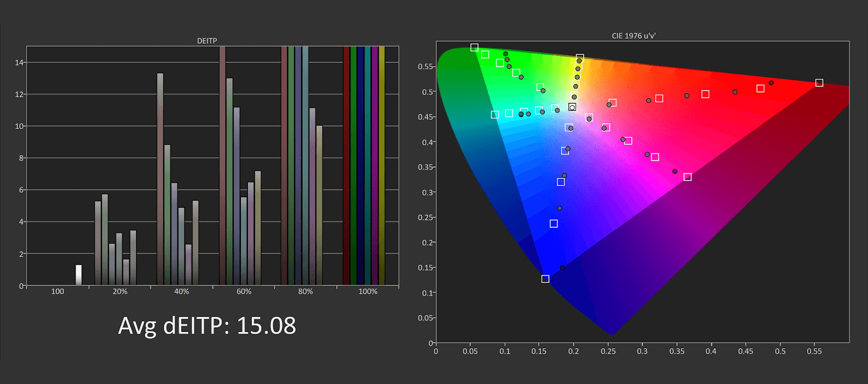
Task: Click the 40% label on DEITP axis
Action: (x=182, y=292)
